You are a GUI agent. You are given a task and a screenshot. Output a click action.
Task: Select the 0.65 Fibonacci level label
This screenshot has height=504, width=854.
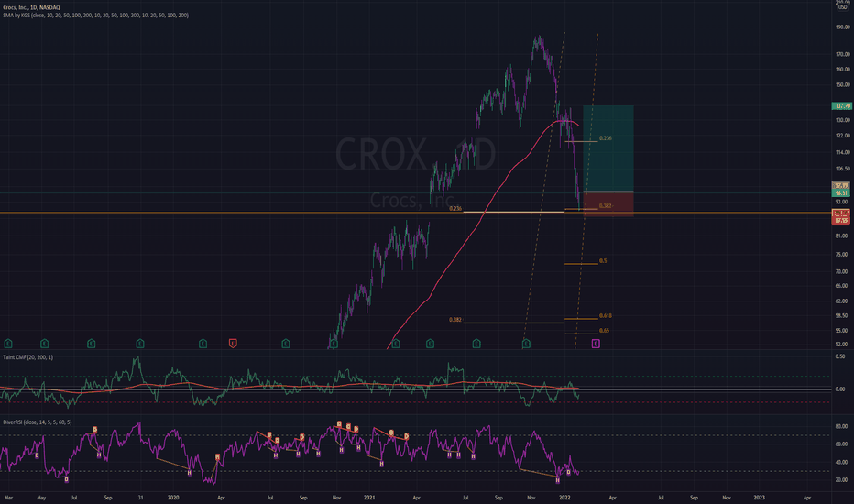click(604, 331)
